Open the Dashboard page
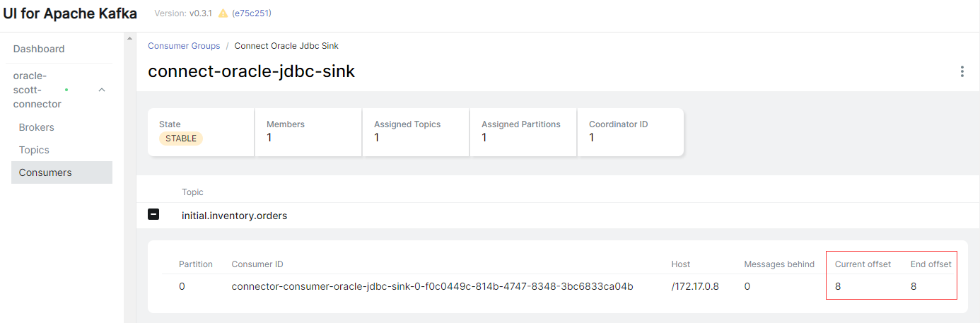980x323 pixels. [x=39, y=49]
